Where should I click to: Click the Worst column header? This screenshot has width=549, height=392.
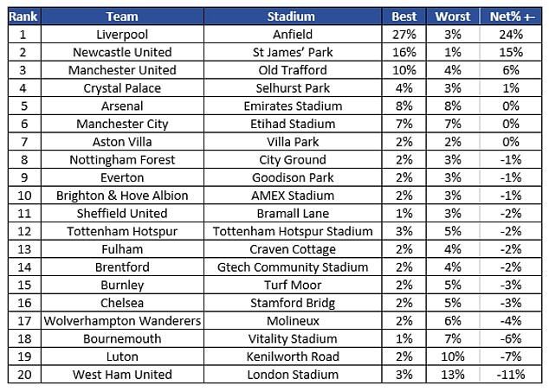point(453,16)
